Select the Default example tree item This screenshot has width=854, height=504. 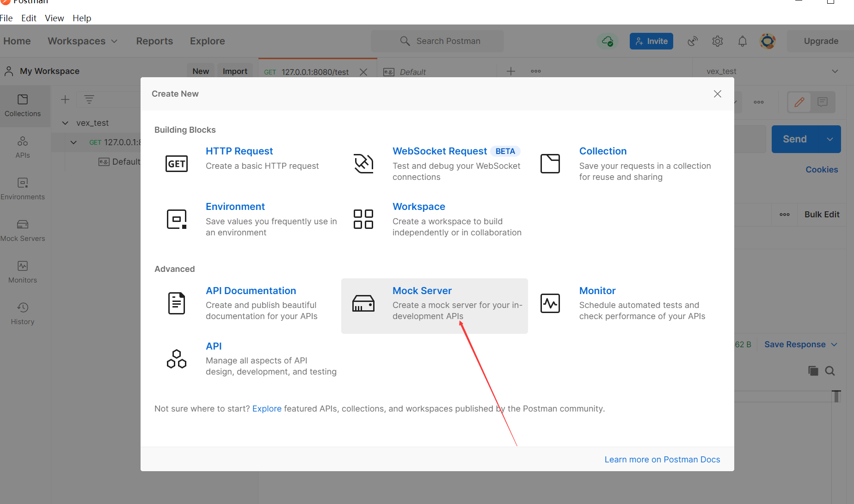tap(119, 162)
